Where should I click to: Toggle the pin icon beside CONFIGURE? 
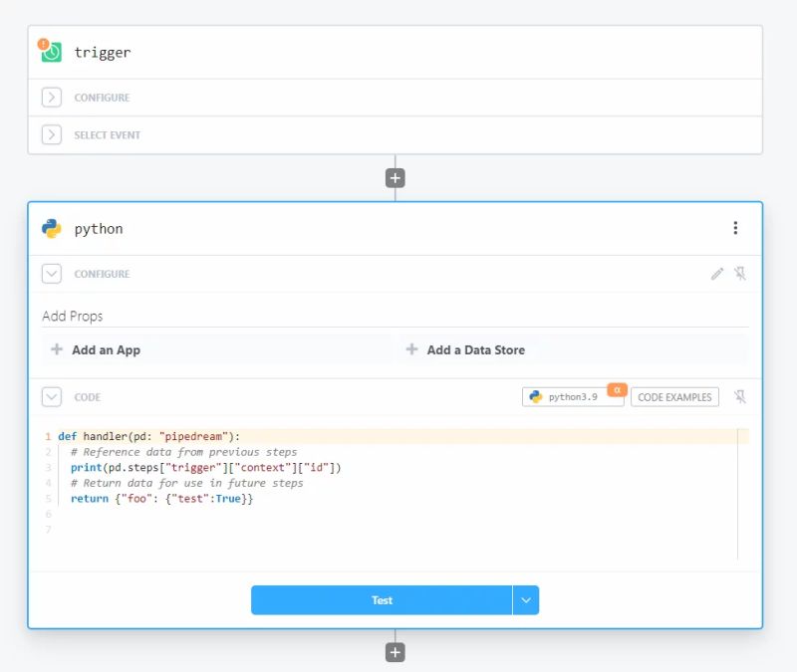[x=740, y=273]
